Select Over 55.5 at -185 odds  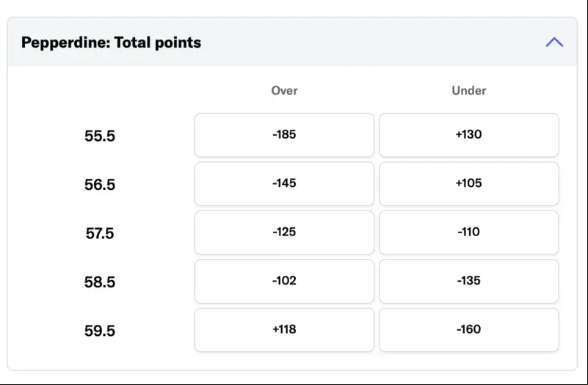tap(284, 135)
